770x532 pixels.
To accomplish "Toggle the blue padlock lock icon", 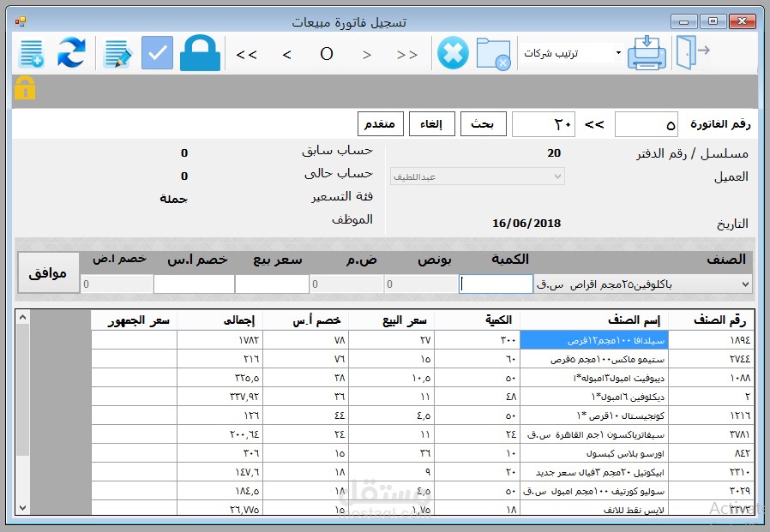I will 202,52.
